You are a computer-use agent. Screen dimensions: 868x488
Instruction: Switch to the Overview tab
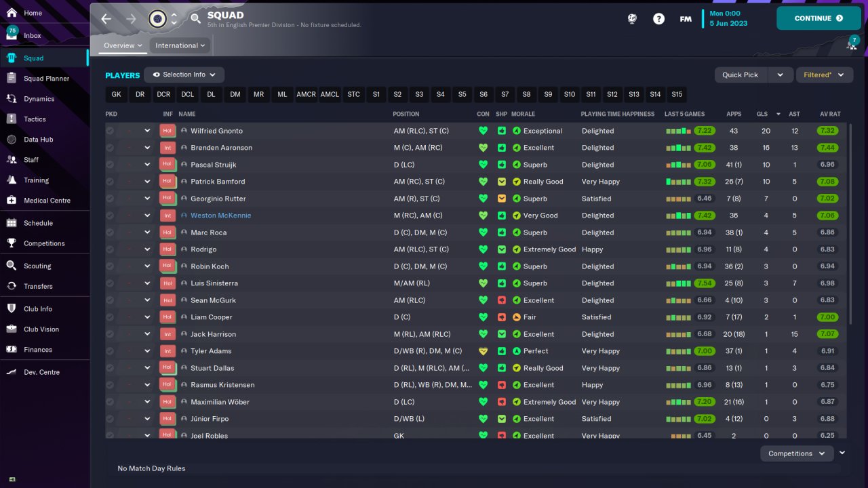pyautogui.click(x=123, y=45)
